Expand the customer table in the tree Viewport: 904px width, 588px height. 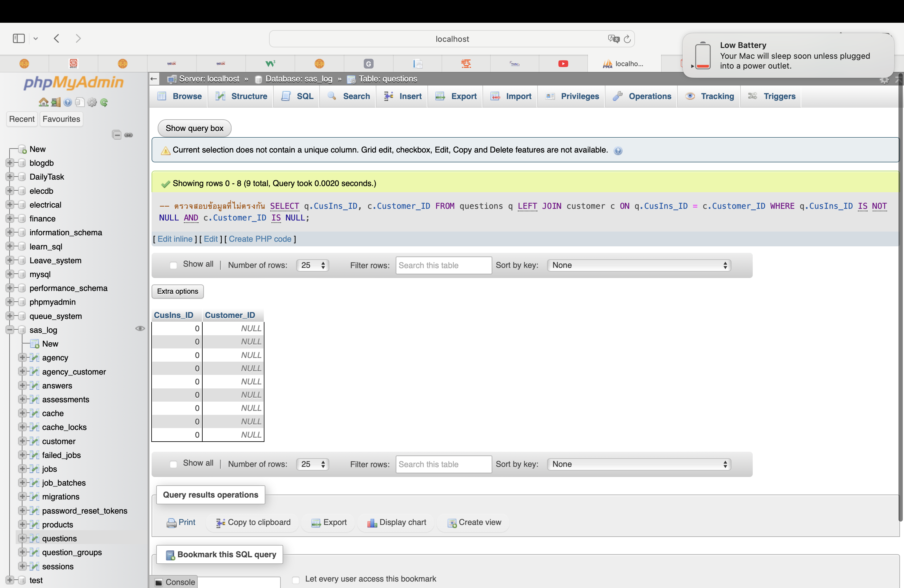22,441
